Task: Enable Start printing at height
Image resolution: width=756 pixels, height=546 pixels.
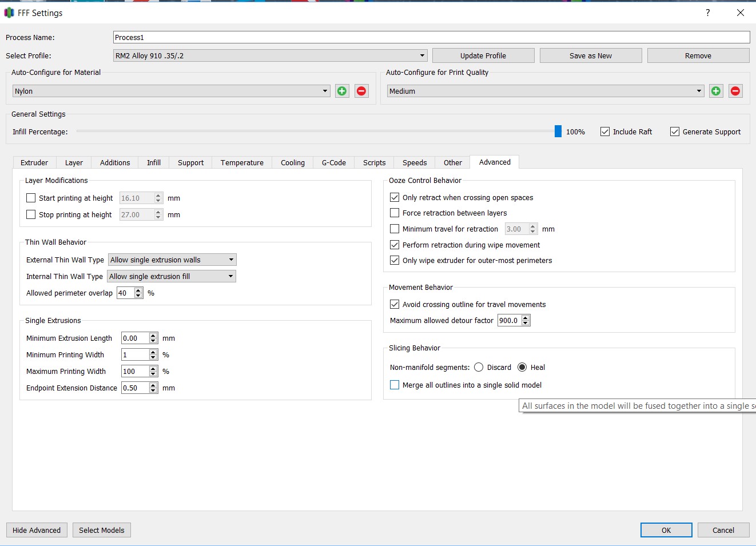Action: click(31, 198)
